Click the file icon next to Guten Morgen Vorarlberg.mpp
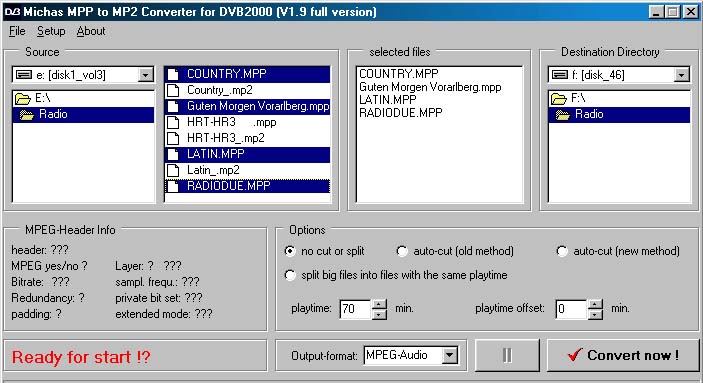The width and height of the screenshot is (703, 383). [173, 107]
